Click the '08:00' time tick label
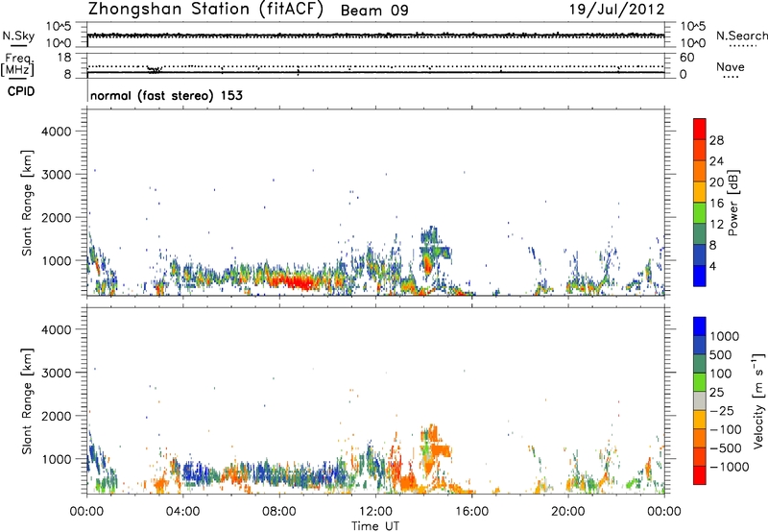 tap(279, 512)
